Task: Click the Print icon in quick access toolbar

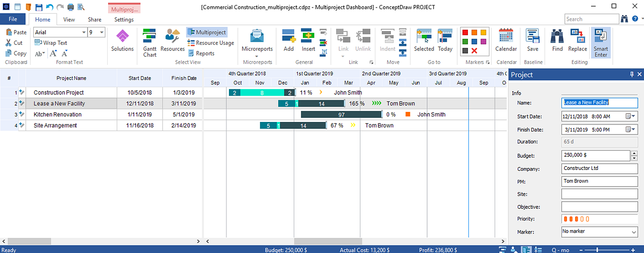Action: click(x=71, y=7)
